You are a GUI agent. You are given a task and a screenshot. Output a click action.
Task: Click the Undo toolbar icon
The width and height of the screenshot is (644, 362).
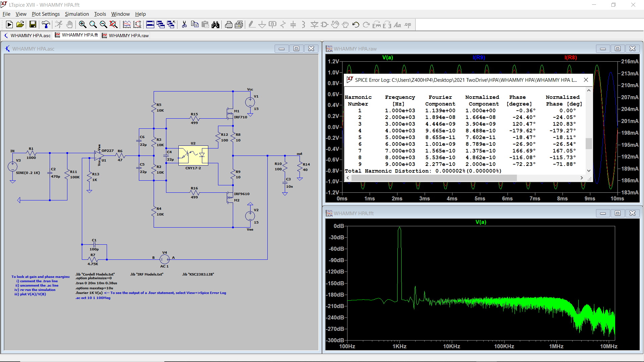pyautogui.click(x=356, y=24)
